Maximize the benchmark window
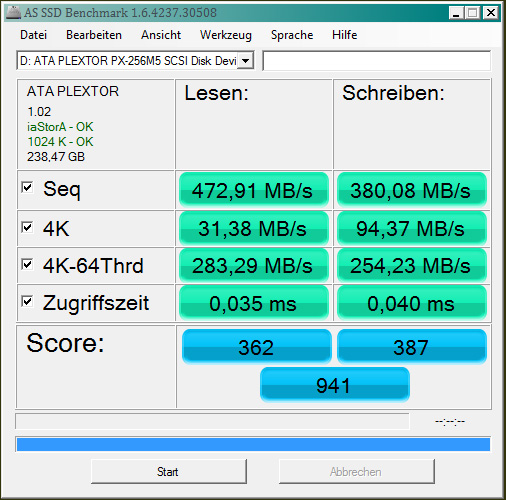This screenshot has width=506, height=500. point(473,13)
